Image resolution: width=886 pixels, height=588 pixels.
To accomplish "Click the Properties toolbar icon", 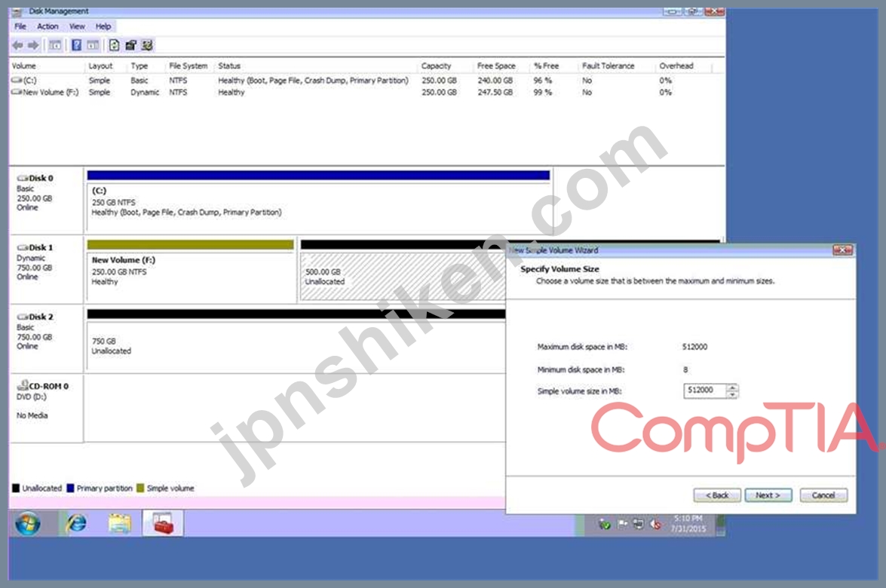I will coord(130,45).
